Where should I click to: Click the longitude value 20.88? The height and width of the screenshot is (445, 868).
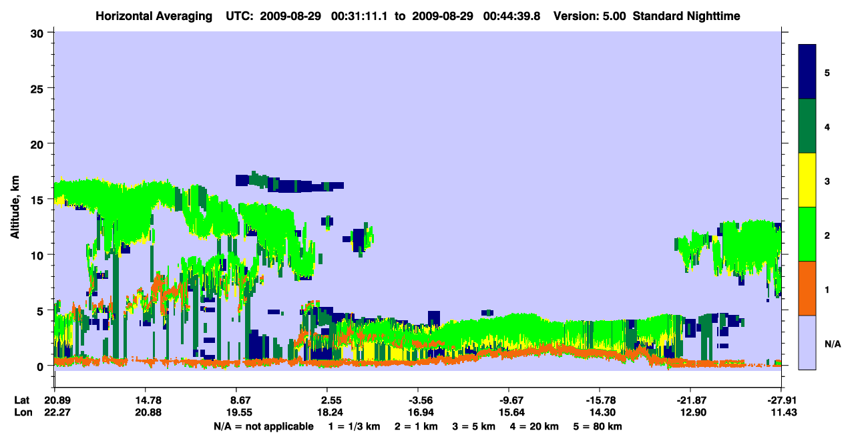pos(150,412)
